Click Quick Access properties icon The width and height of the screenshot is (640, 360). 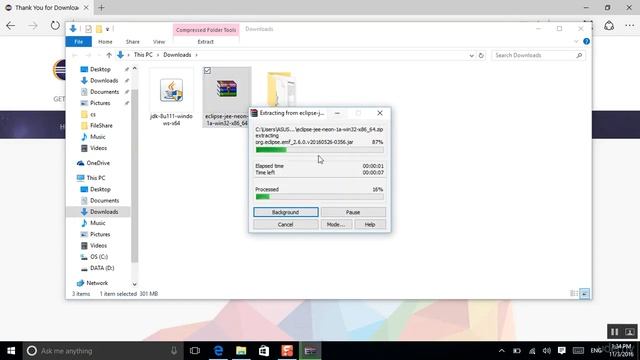point(88,29)
